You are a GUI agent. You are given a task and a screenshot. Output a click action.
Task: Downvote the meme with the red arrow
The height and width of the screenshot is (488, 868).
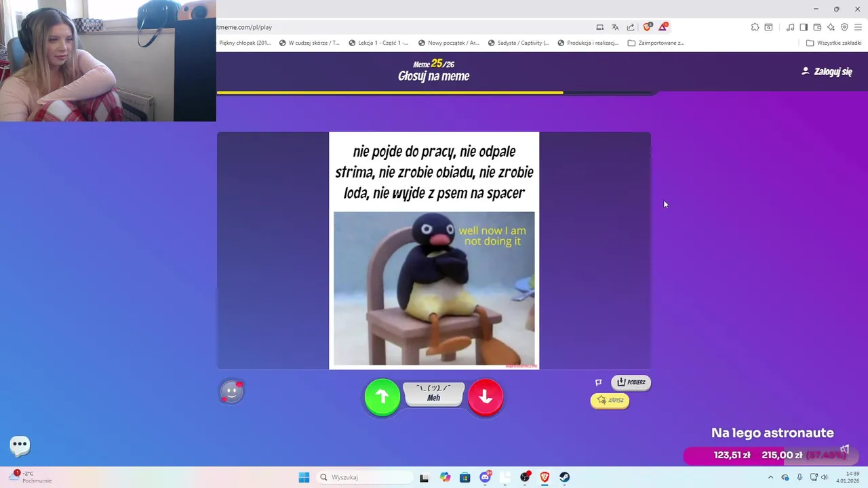pos(486,397)
